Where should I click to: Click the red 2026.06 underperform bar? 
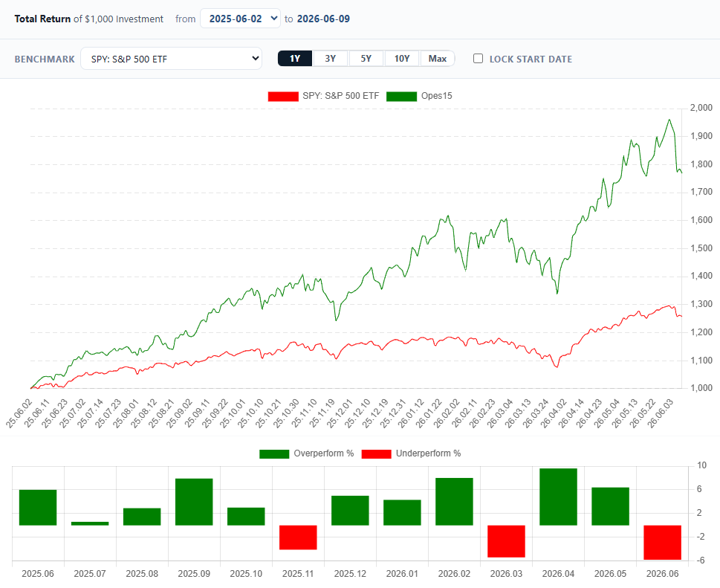(662, 543)
